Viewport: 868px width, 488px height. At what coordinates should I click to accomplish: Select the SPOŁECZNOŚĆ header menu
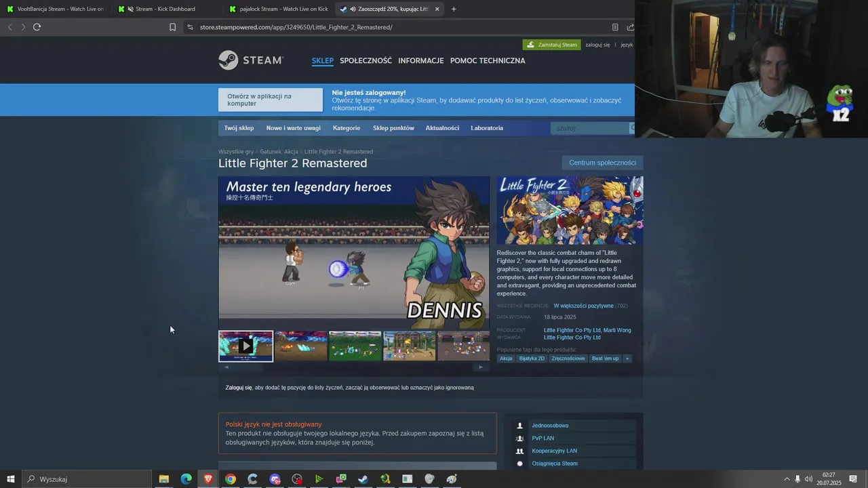(366, 60)
